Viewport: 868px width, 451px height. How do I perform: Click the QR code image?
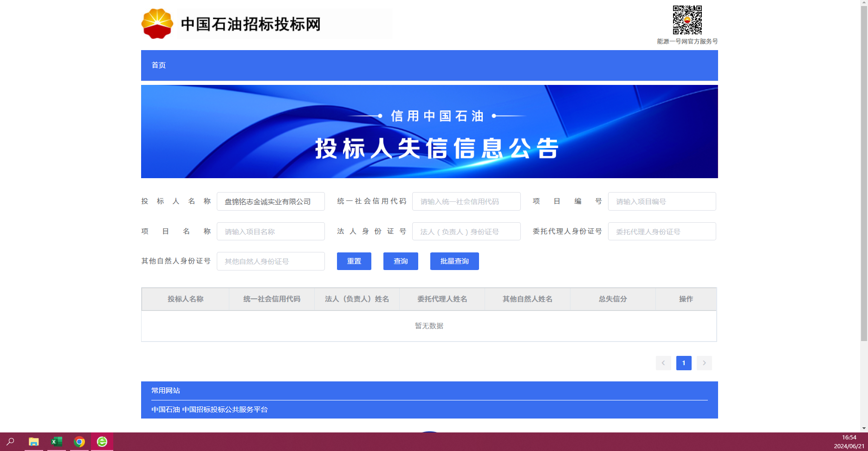[x=687, y=20]
